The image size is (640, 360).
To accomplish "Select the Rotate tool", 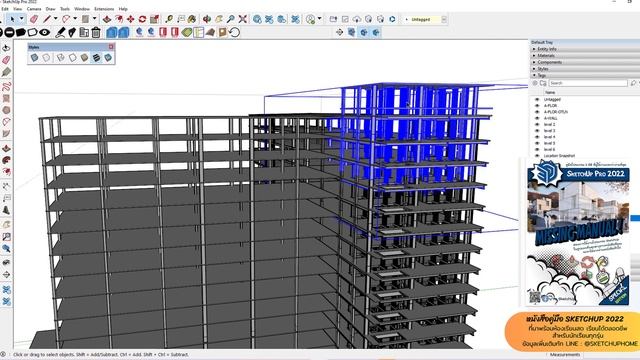I will click(x=142, y=19).
